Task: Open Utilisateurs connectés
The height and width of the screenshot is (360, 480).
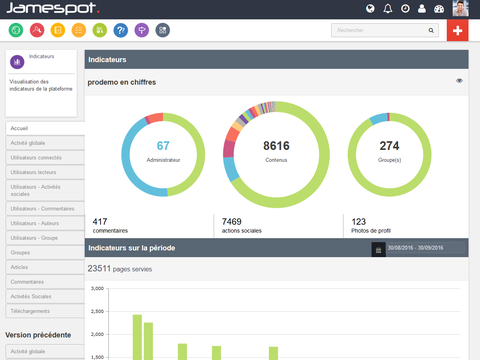Action: pos(45,158)
